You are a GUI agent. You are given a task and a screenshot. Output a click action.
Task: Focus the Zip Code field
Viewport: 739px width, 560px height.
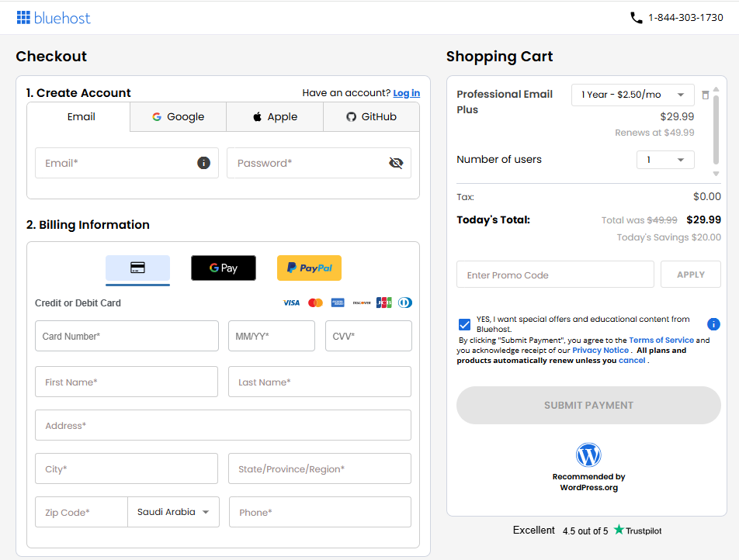[82, 512]
